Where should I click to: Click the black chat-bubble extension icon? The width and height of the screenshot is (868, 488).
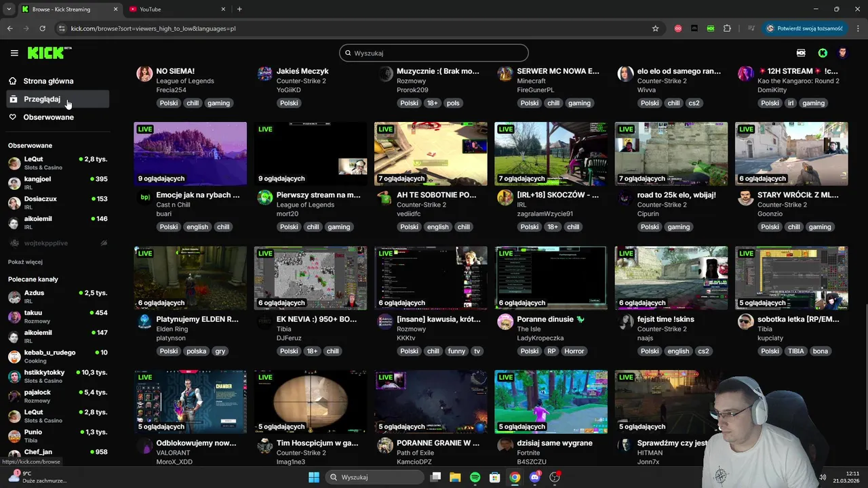tap(694, 28)
